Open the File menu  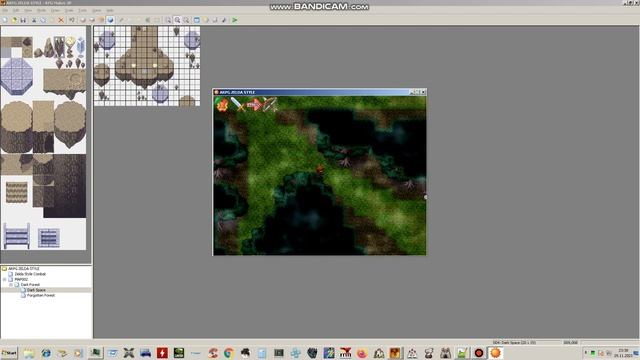pyautogui.click(x=5, y=10)
